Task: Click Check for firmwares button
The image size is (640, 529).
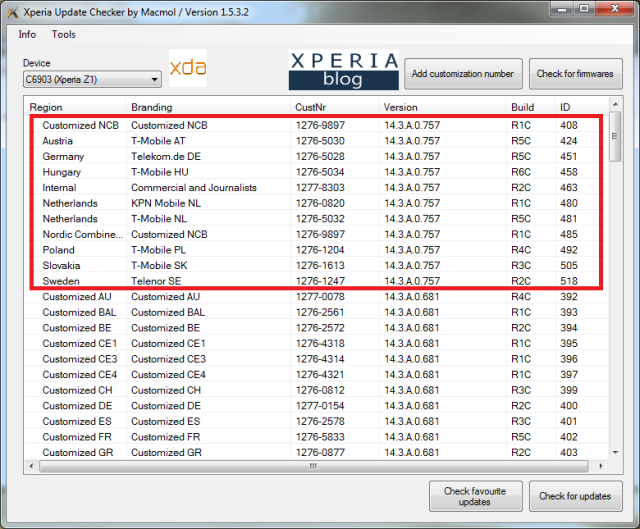Action: point(576,73)
